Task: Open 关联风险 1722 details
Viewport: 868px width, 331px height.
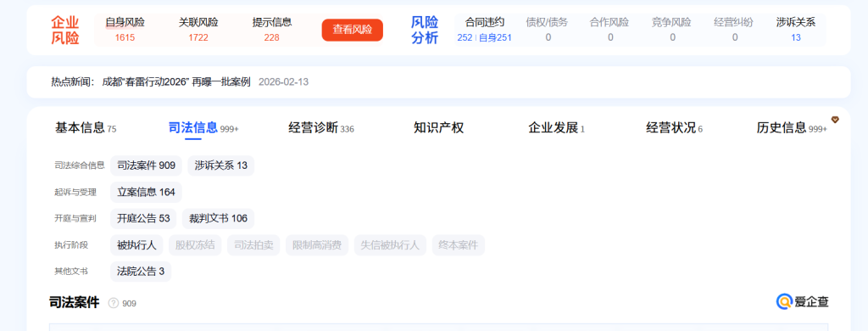Action: pos(198,30)
